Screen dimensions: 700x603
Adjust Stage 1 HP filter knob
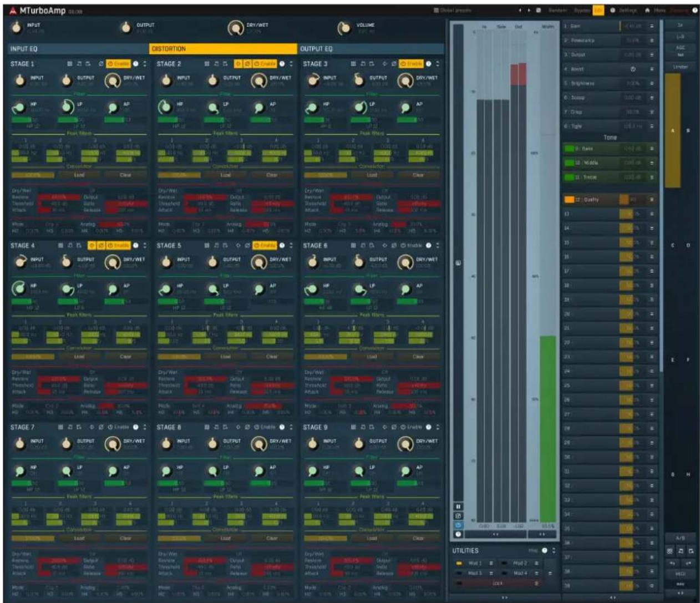19,107
